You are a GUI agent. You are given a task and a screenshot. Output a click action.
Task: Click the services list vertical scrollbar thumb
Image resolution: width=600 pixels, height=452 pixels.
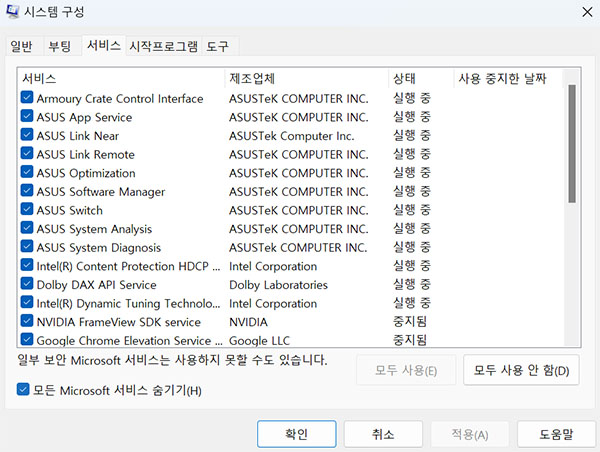pyautogui.click(x=572, y=144)
